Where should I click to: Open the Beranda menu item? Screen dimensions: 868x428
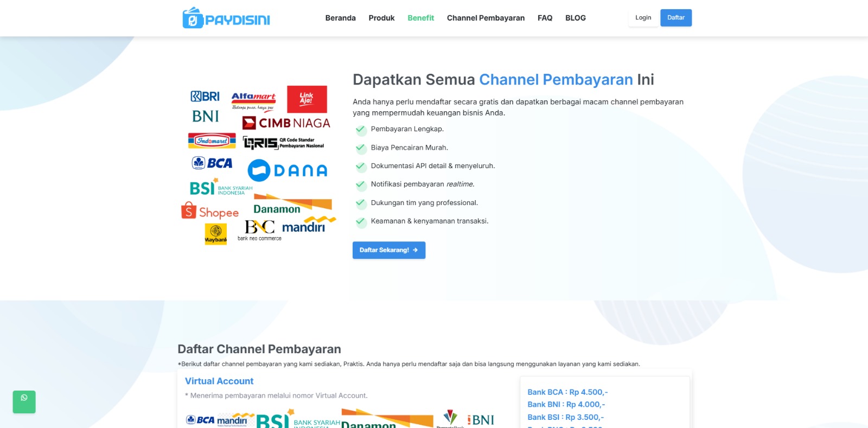(x=341, y=18)
